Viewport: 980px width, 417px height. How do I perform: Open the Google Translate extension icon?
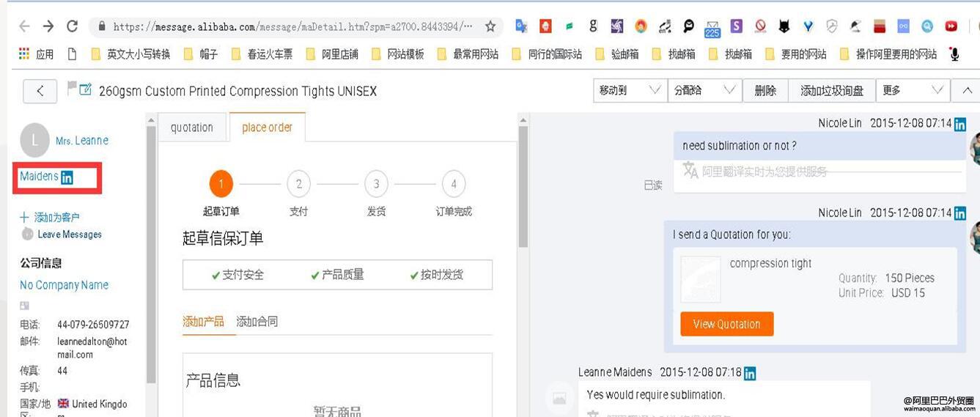click(x=521, y=26)
